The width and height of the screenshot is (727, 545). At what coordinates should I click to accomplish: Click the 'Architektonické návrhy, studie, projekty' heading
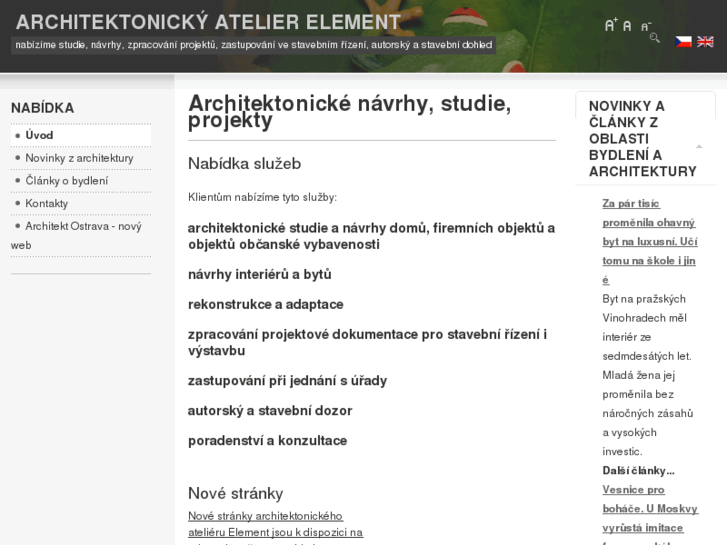[350, 111]
